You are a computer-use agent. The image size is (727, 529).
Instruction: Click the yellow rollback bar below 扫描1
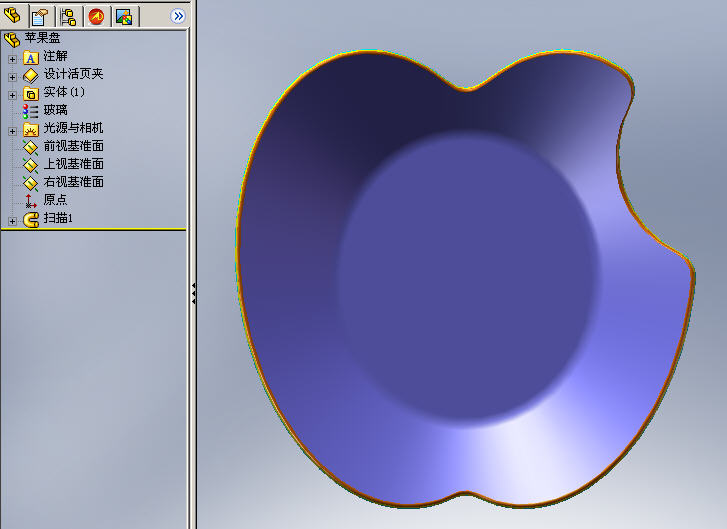(94, 229)
